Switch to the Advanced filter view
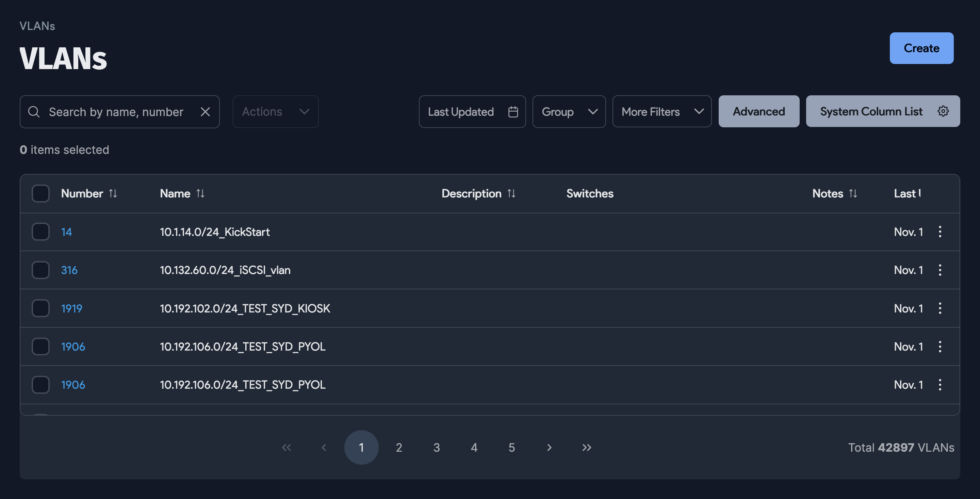Image resolution: width=980 pixels, height=499 pixels. [x=758, y=111]
